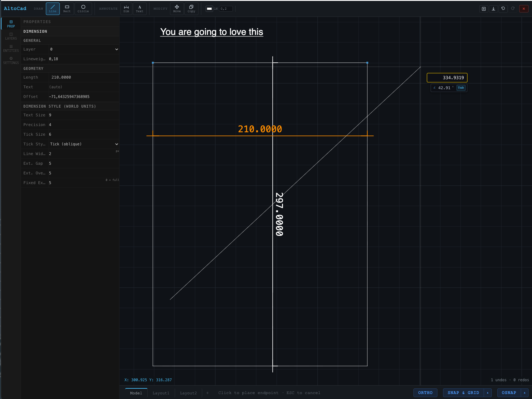Screen dimensions: 532x399
Task: Open the lineweight color swatch picker
Action: tap(209, 8)
